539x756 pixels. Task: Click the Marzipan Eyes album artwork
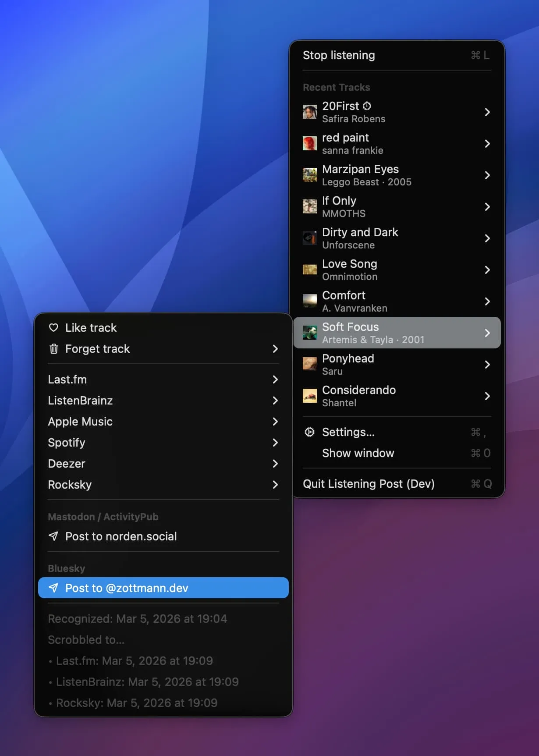tap(310, 175)
